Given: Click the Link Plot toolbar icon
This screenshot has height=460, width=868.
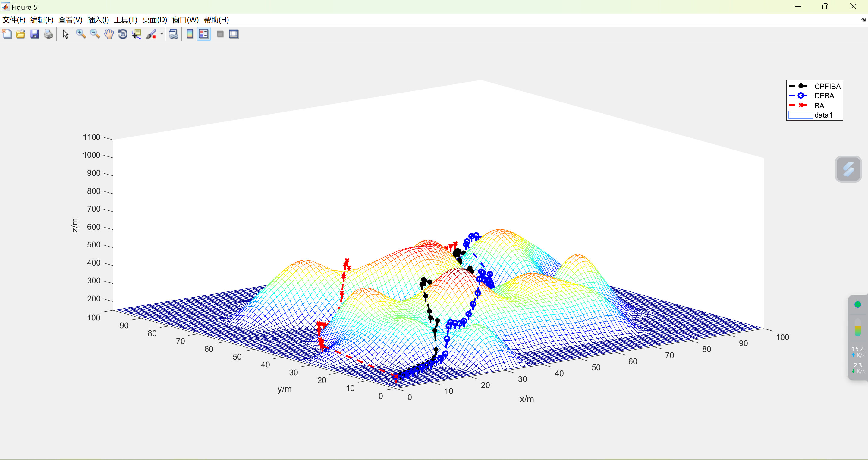Looking at the screenshot, I should (x=174, y=34).
